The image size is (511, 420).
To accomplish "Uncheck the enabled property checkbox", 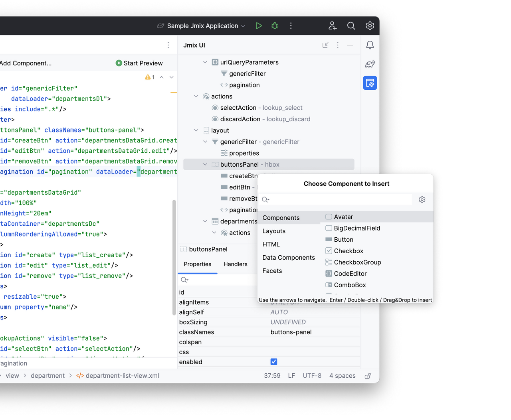I will click(x=274, y=362).
